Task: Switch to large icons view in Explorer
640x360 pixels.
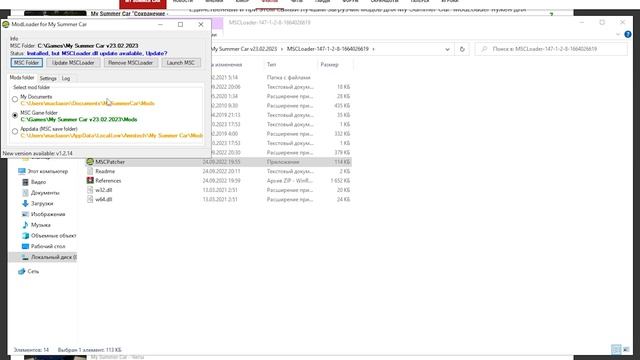Action: [626, 349]
